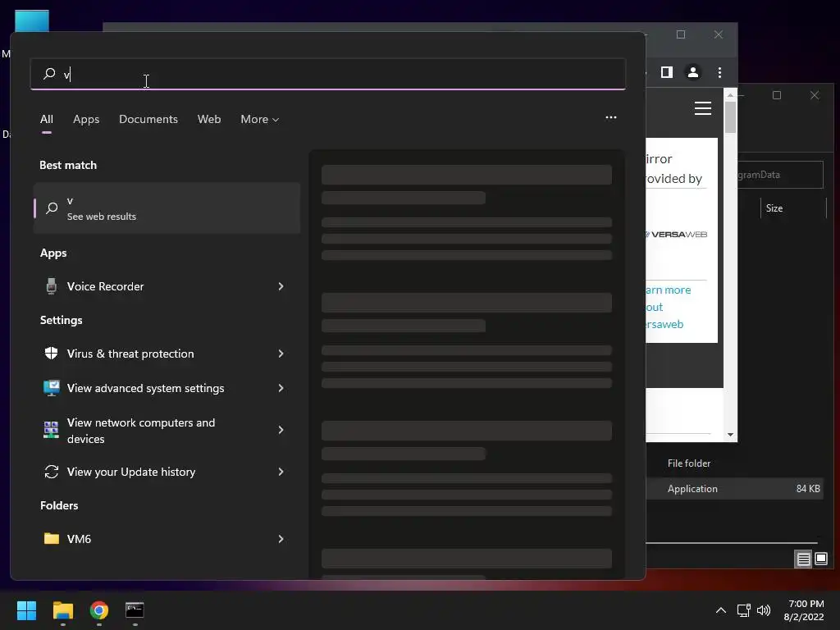Image resolution: width=840 pixels, height=630 pixels.
Task: Click the monitor icon for advanced system settings
Action: click(52, 388)
